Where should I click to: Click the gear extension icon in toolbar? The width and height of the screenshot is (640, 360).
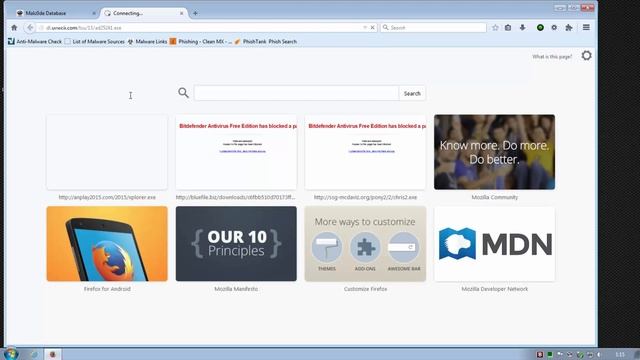point(554,28)
